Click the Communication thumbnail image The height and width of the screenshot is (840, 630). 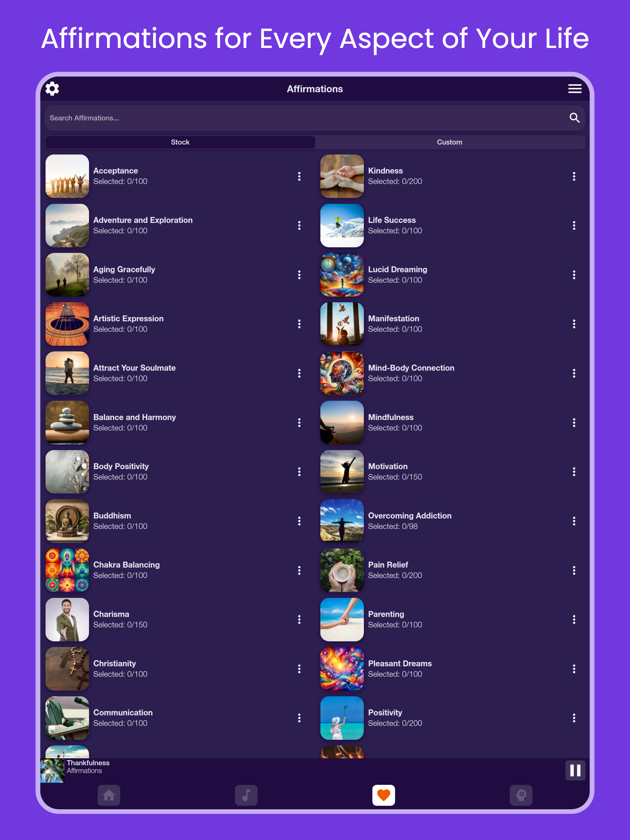pyautogui.click(x=67, y=718)
